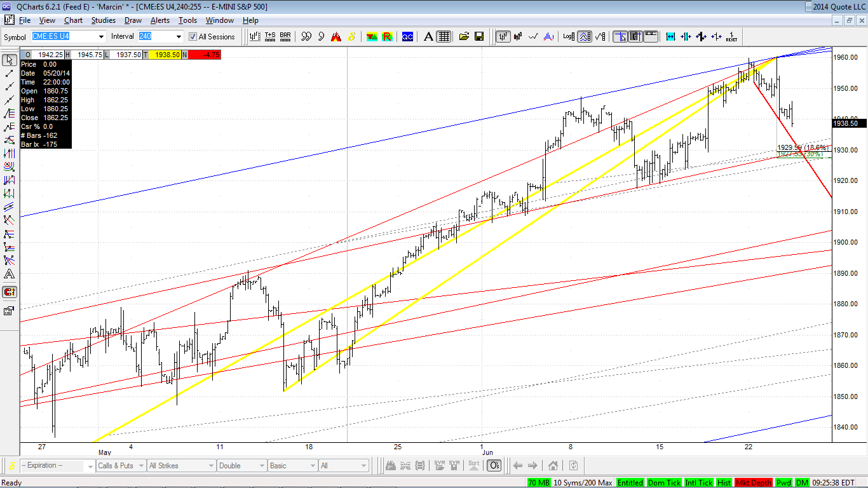Image resolution: width=868 pixels, height=488 pixels.
Task: Click the Reset zoom icon
Action: pos(731,36)
